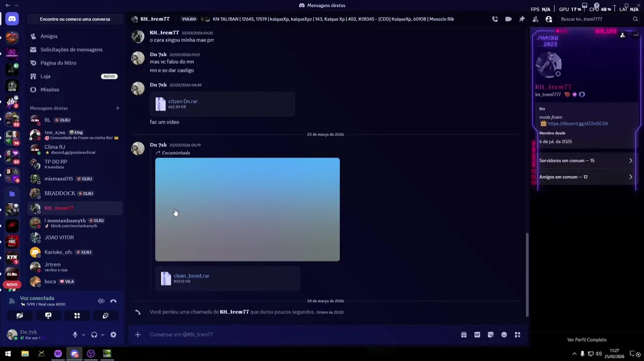Image resolution: width=644 pixels, height=361 pixels.
Task: Open the DM with boca
Action: coord(75,281)
